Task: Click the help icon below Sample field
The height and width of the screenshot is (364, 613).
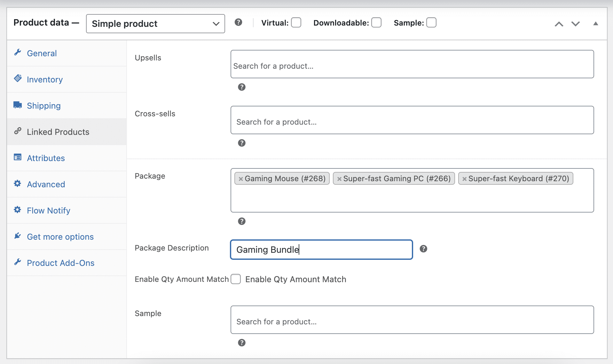Action: coord(242,343)
